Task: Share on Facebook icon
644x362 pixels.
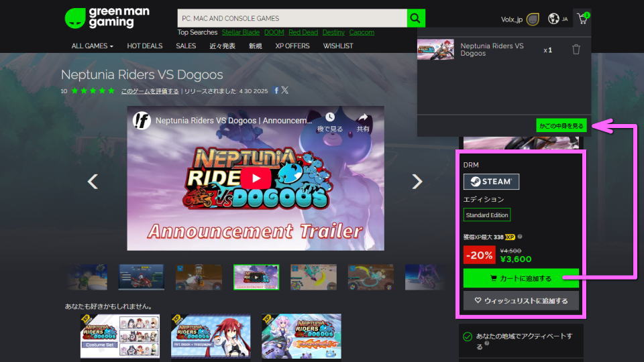Action: 276,90
